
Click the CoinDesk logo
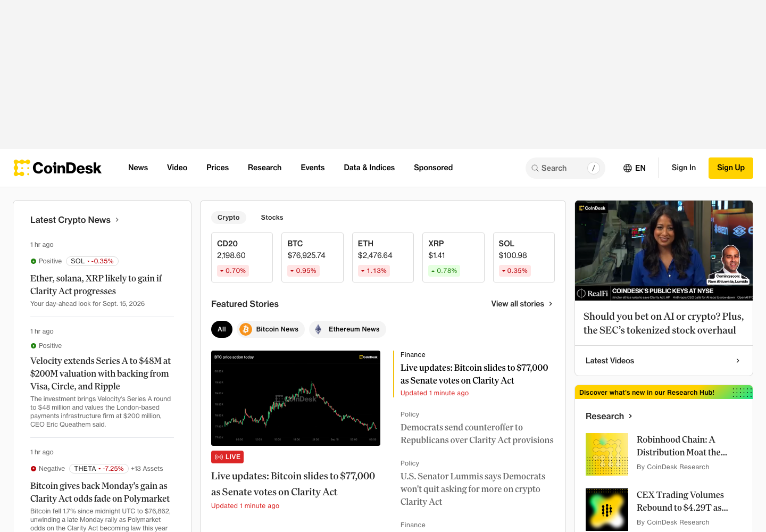[x=57, y=168]
